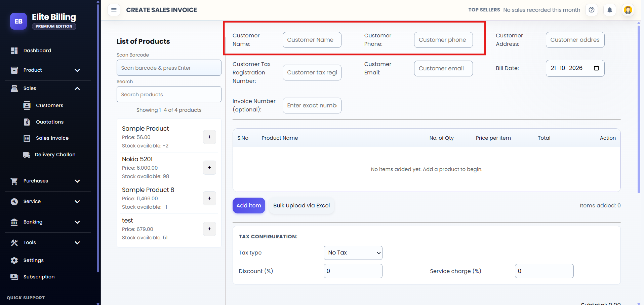
Task: Click the Quotations document icon
Action: [27, 122]
